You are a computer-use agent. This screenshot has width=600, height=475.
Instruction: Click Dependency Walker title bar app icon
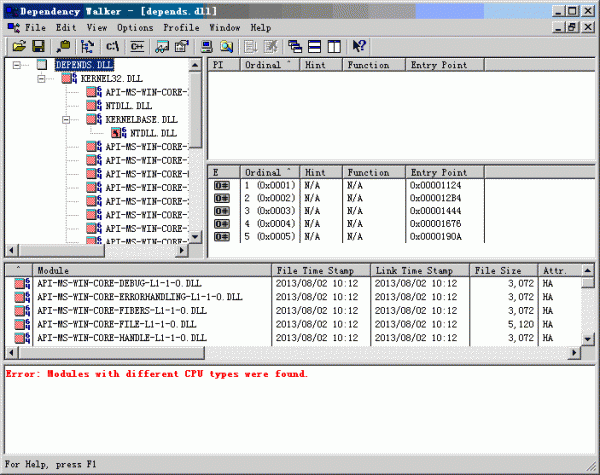point(12,11)
